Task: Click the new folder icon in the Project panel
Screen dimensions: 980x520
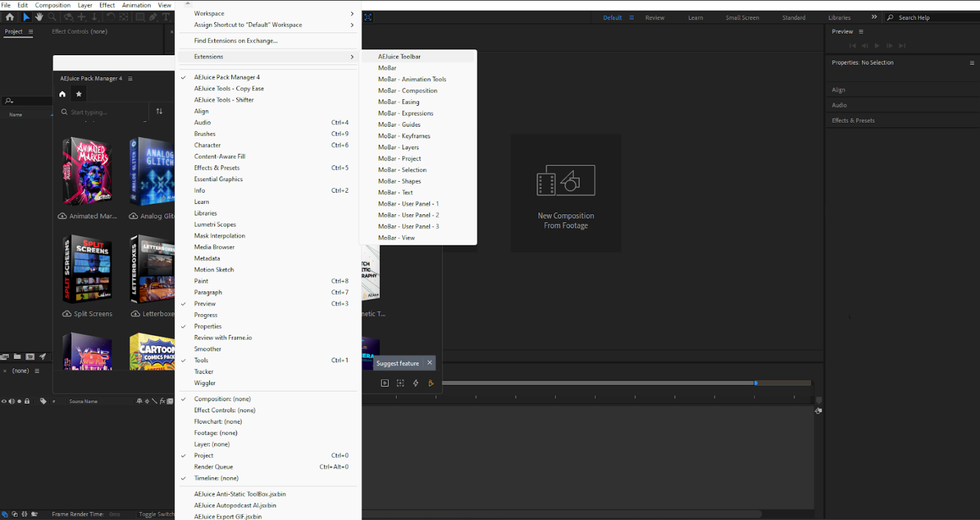Action: (18, 356)
